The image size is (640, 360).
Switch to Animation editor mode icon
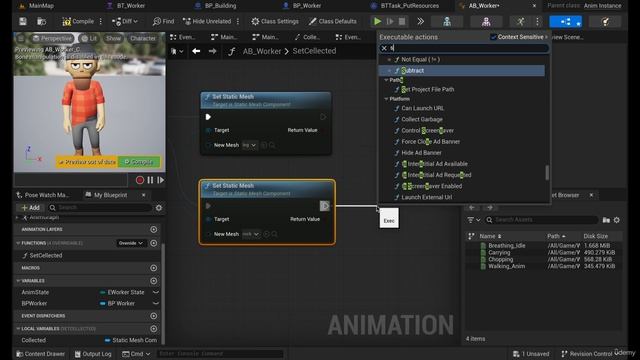tap(520, 22)
